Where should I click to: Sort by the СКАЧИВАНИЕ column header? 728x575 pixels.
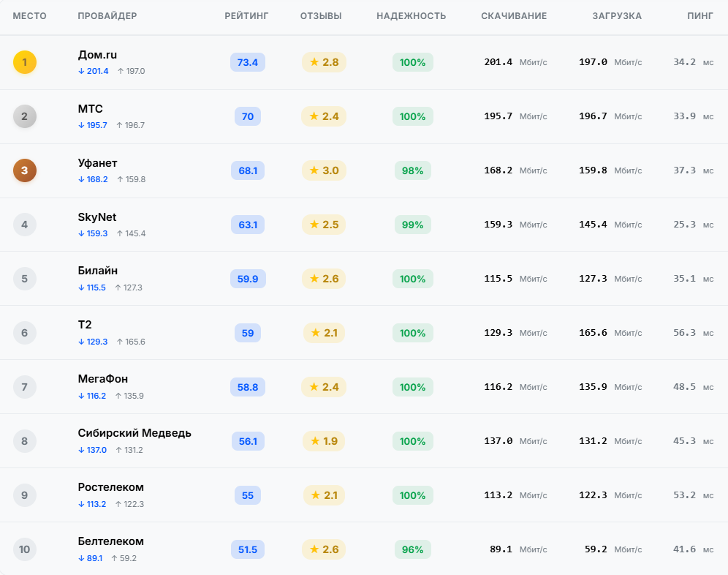514,16
